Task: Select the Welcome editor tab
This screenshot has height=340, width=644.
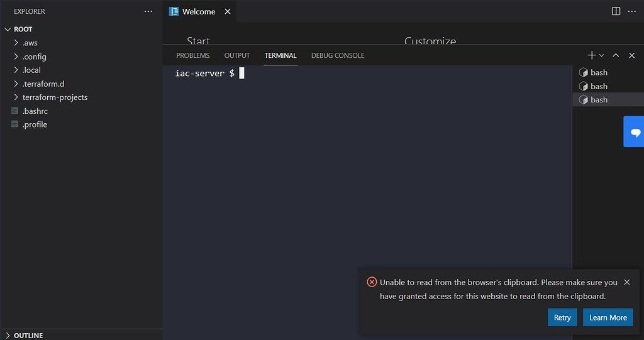Action: [x=199, y=11]
